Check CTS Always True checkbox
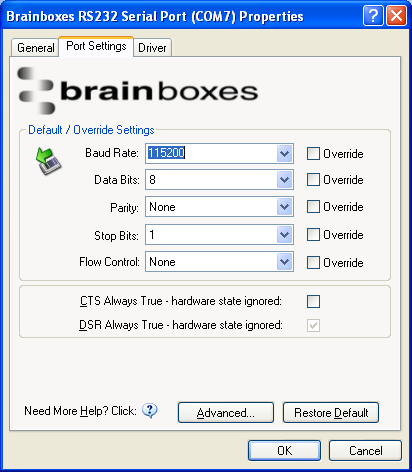This screenshot has width=412, height=472. tap(313, 301)
